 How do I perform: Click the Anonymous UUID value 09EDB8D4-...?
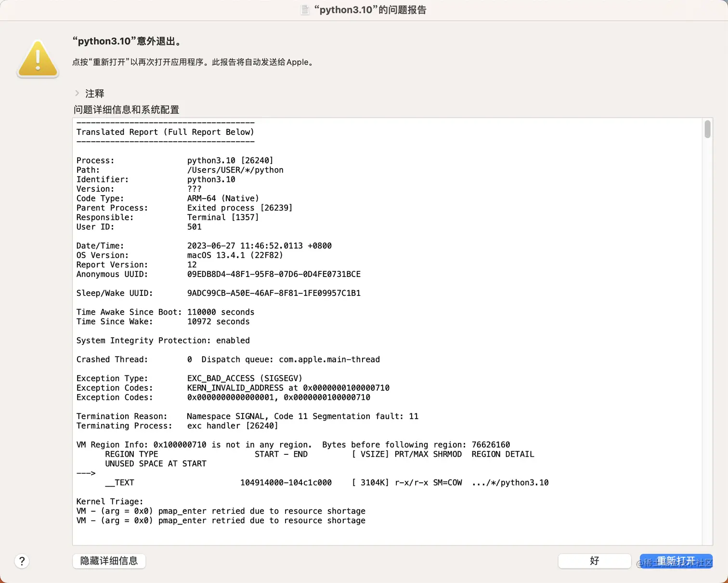(274, 274)
